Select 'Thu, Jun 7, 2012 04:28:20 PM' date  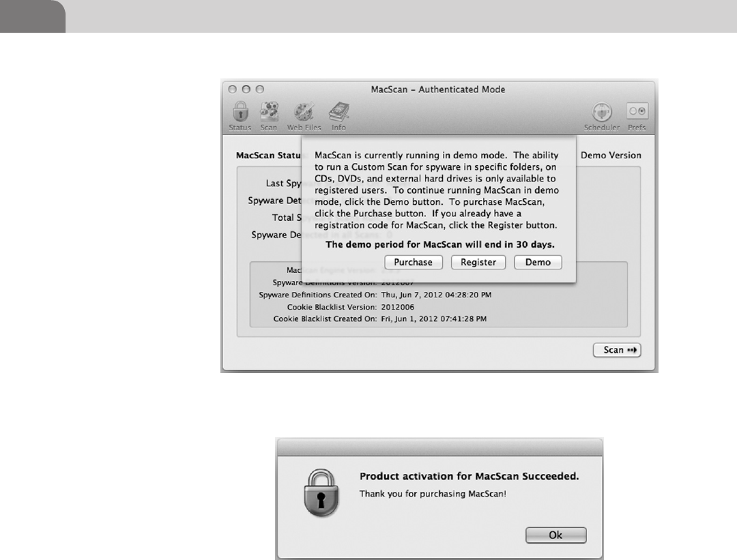(x=436, y=295)
